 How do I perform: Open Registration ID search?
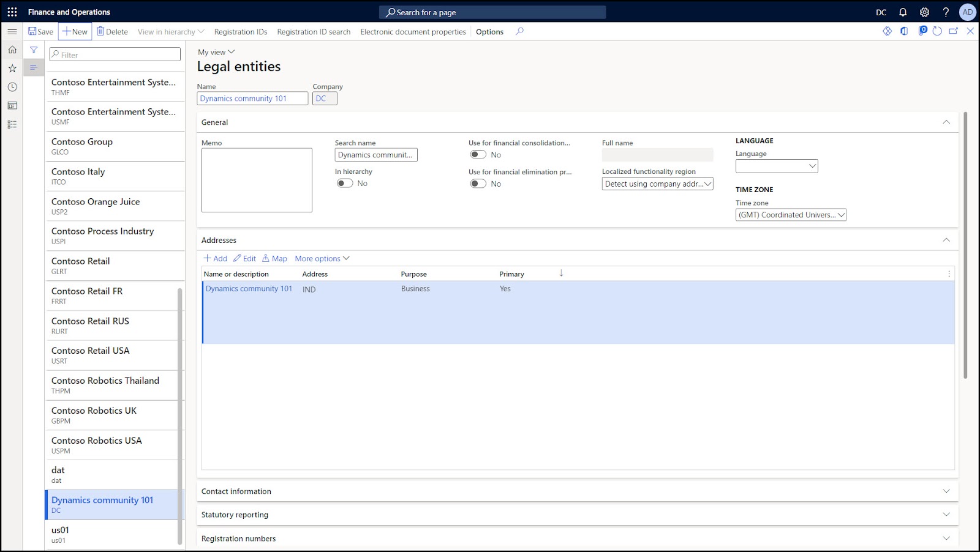314,32
